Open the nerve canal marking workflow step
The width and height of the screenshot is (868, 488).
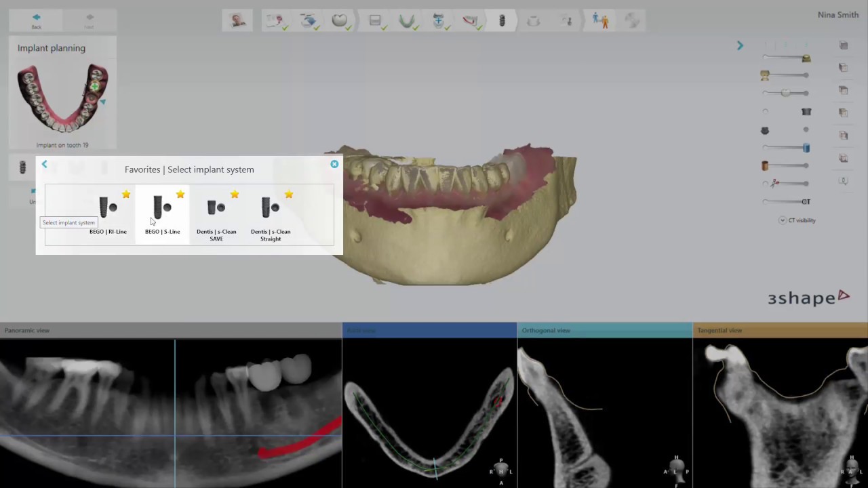470,21
